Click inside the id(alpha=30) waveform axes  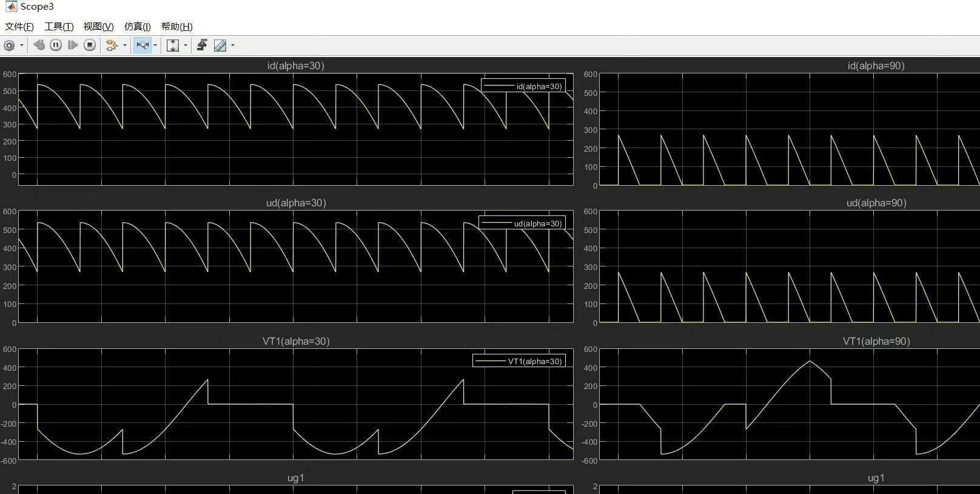coord(296,129)
